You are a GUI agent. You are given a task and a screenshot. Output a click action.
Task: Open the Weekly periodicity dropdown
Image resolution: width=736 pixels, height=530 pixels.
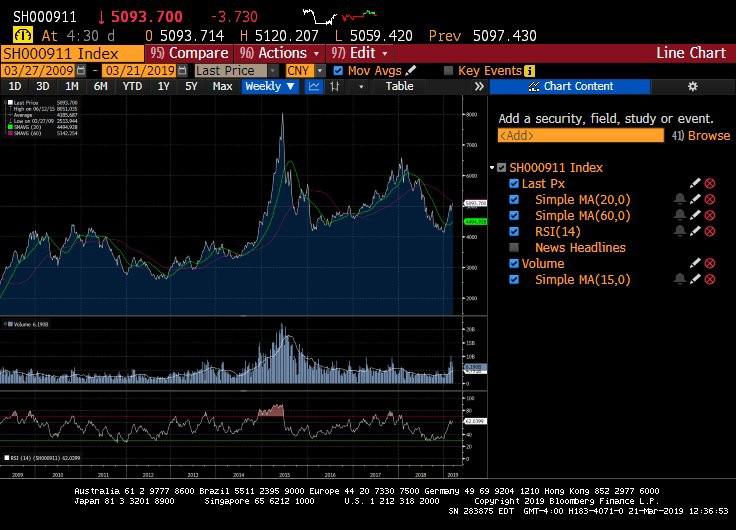point(269,87)
